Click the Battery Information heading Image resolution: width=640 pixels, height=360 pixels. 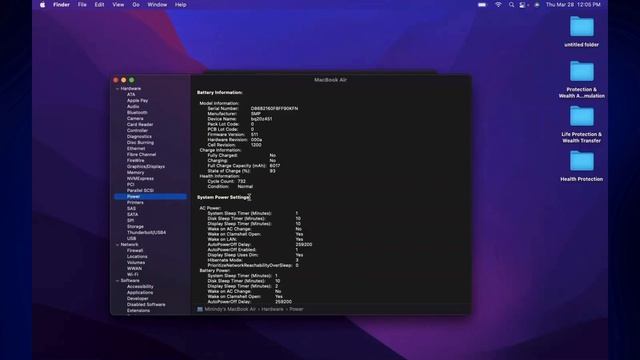point(220,93)
